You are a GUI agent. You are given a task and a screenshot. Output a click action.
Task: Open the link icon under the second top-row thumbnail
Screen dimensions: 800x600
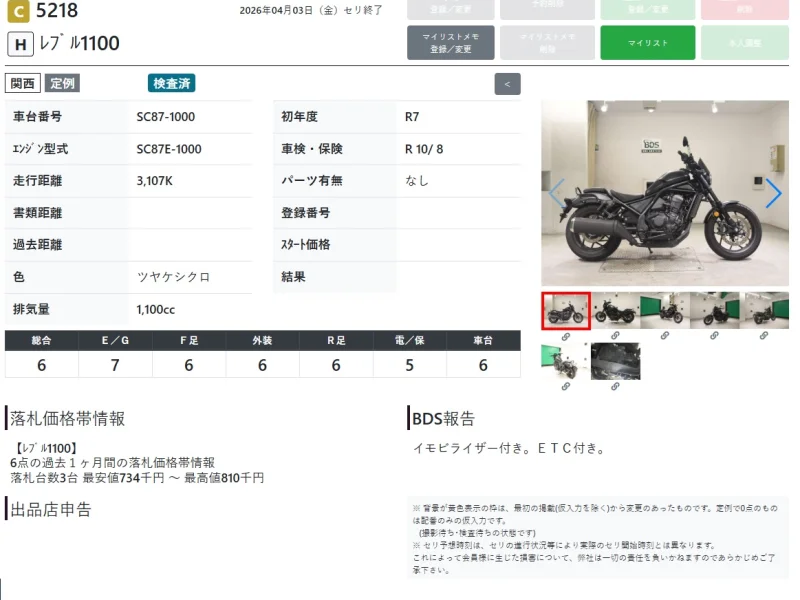[x=615, y=336]
